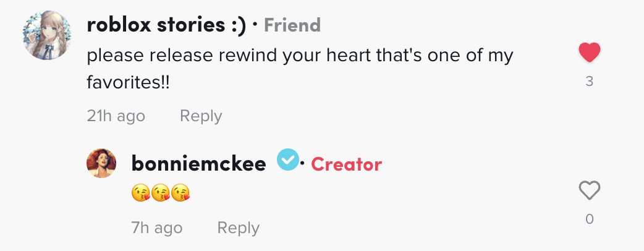Screen dimensions: 644x251
Task: Like bonniemckee's reply with outlined heart
Action: (590, 191)
